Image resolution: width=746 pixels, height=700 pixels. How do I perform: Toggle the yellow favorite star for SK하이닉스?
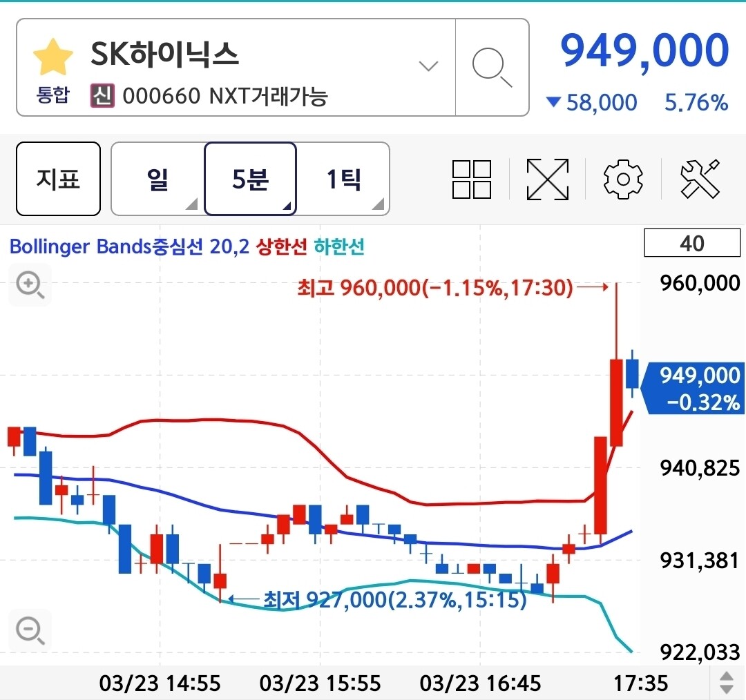point(52,57)
